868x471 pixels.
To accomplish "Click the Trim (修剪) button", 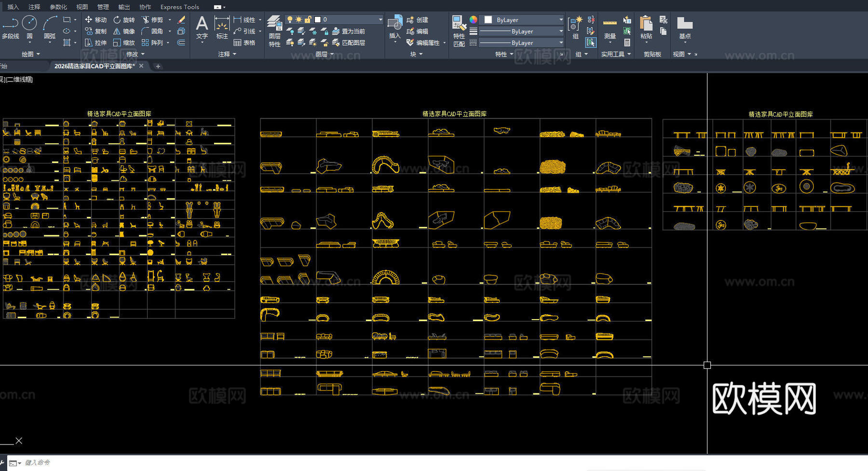I will pyautogui.click(x=153, y=20).
